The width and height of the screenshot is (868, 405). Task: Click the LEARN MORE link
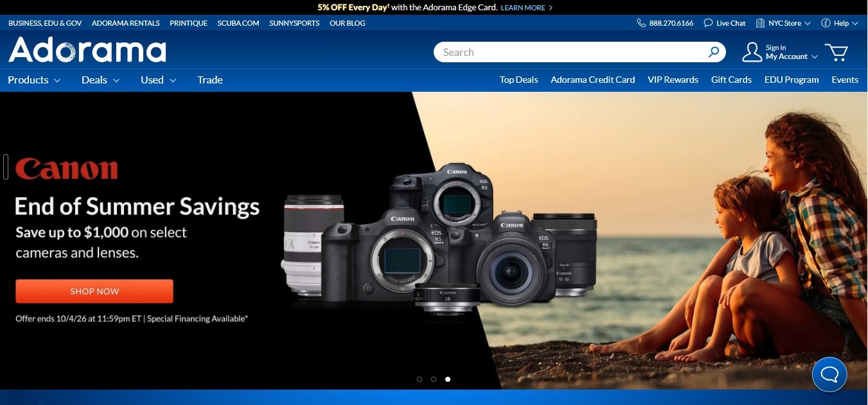(523, 8)
